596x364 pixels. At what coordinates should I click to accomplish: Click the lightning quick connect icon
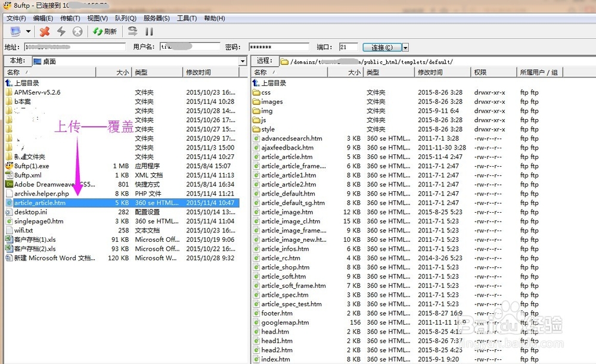61,32
